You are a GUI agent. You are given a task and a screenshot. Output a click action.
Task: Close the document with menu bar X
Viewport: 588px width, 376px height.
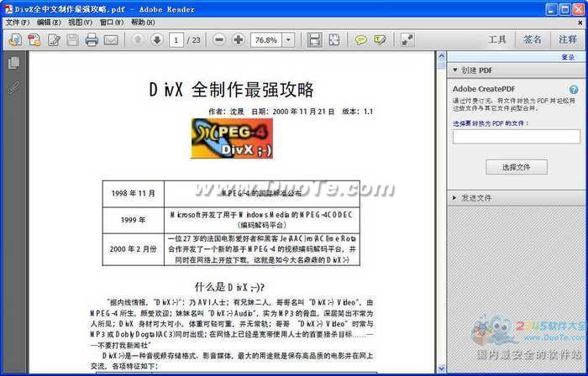pyautogui.click(x=580, y=23)
